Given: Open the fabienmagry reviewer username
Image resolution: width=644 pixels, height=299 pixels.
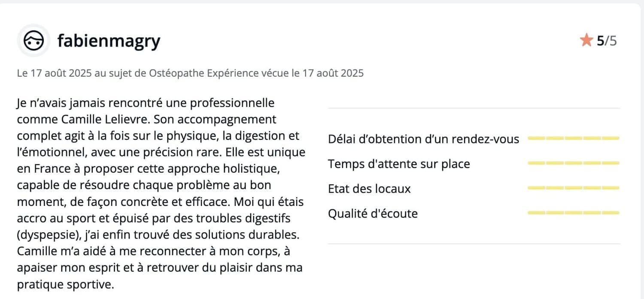Looking at the screenshot, I should [x=109, y=41].
